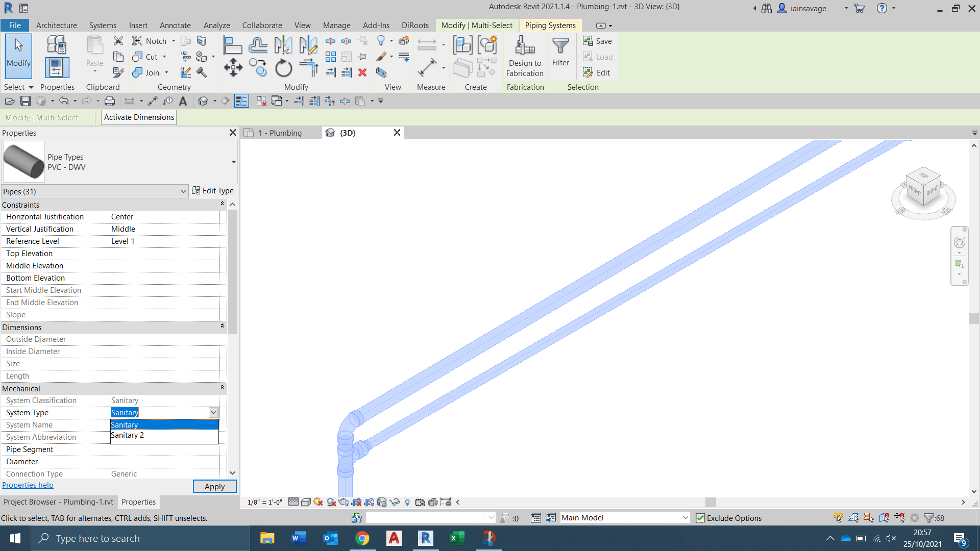
Task: Open the Piping Systems ribbon tab
Action: [550, 25]
